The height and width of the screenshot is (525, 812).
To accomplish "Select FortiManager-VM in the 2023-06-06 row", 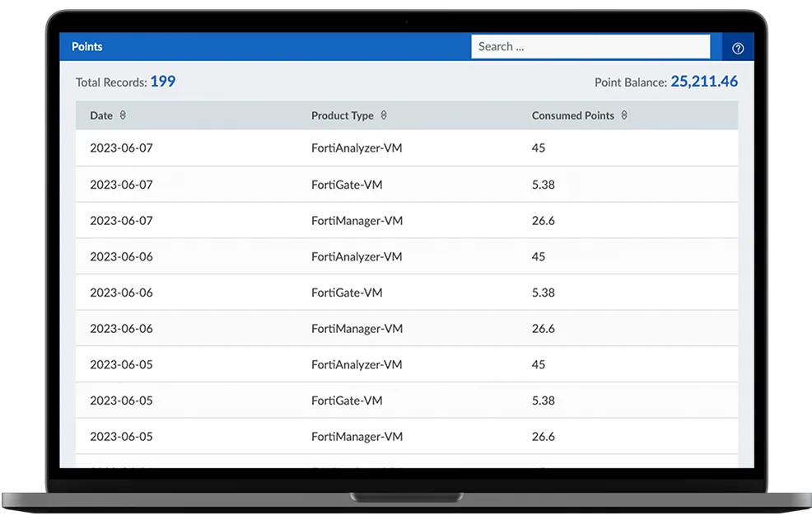I will [357, 329].
